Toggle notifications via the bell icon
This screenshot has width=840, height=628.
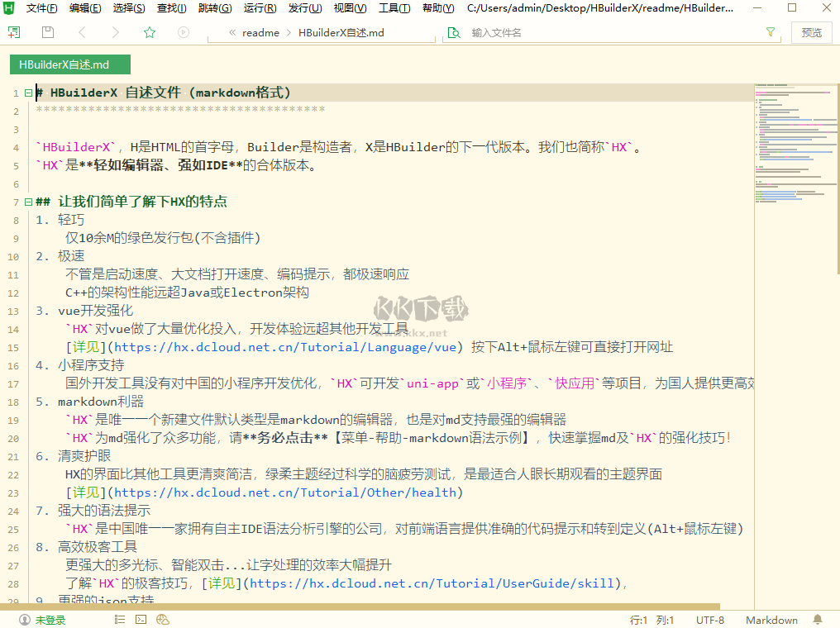[817, 619]
